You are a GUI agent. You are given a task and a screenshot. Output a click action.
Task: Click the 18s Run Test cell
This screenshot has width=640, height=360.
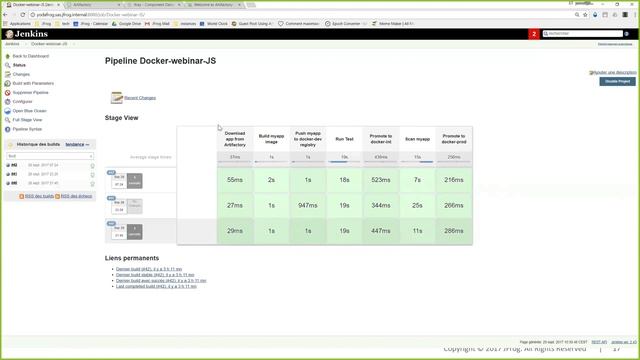point(344,180)
